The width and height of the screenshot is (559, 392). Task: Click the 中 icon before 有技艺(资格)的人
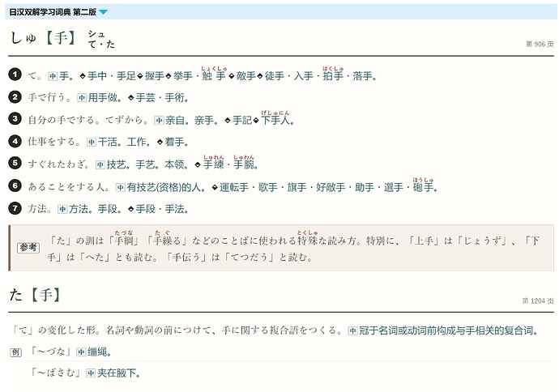121,187
